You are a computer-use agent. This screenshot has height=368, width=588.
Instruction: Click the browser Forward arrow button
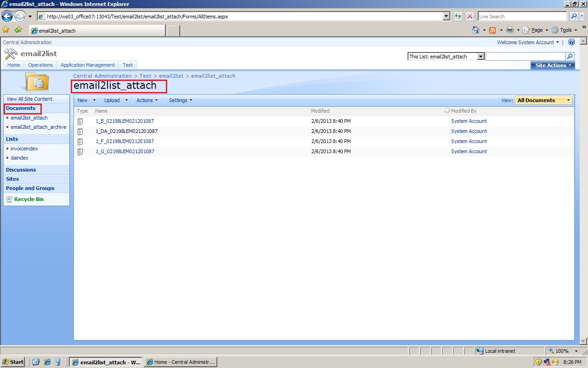tap(20, 17)
